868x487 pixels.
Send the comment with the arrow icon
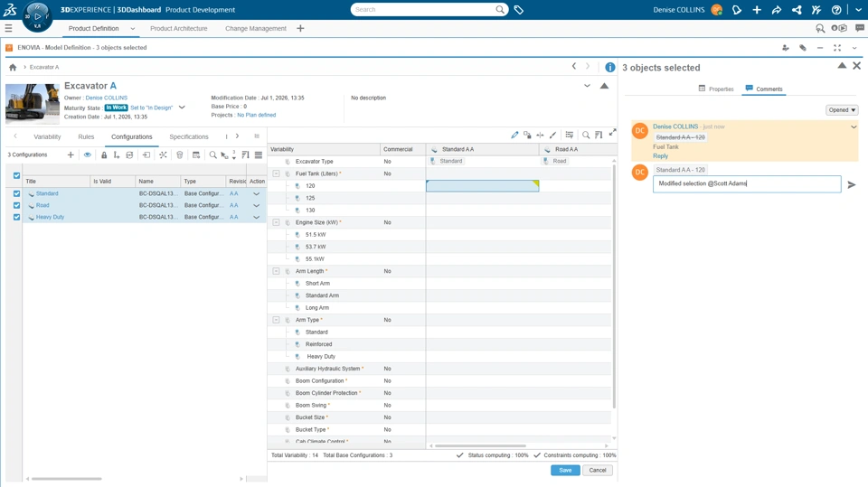(x=852, y=184)
